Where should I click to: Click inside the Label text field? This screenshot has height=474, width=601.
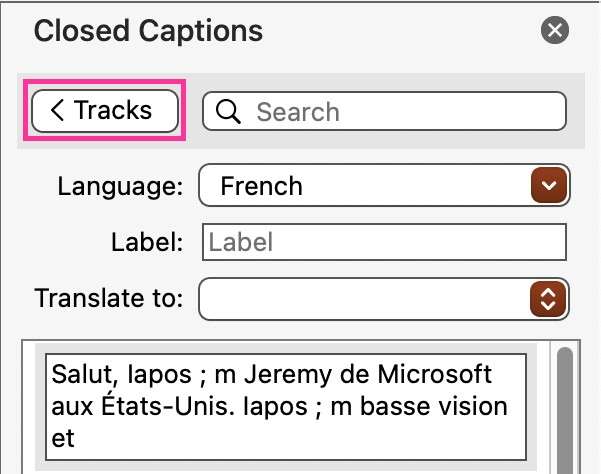pyautogui.click(x=384, y=242)
